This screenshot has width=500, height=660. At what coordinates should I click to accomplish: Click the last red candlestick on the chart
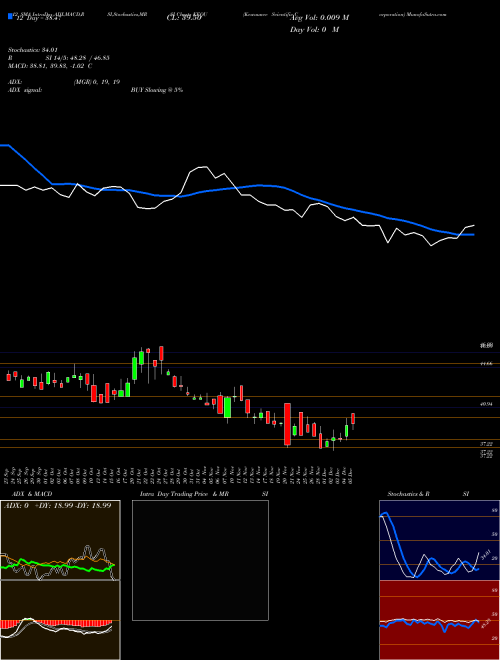click(x=353, y=419)
